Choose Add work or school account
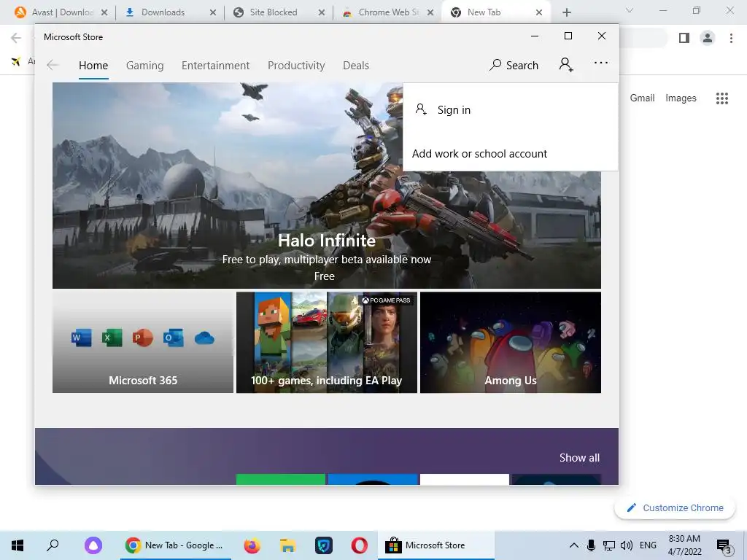 pos(510,153)
